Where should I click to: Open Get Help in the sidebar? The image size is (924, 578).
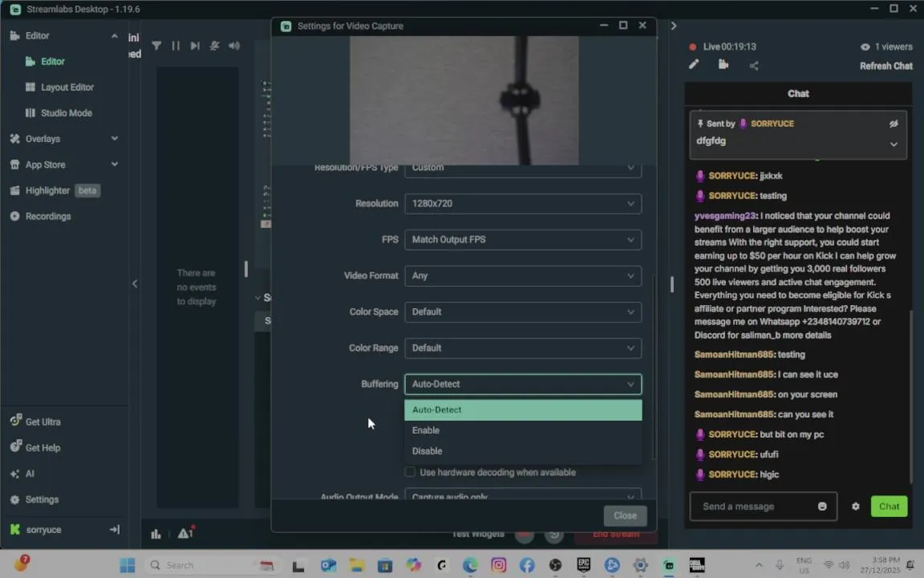pos(43,448)
